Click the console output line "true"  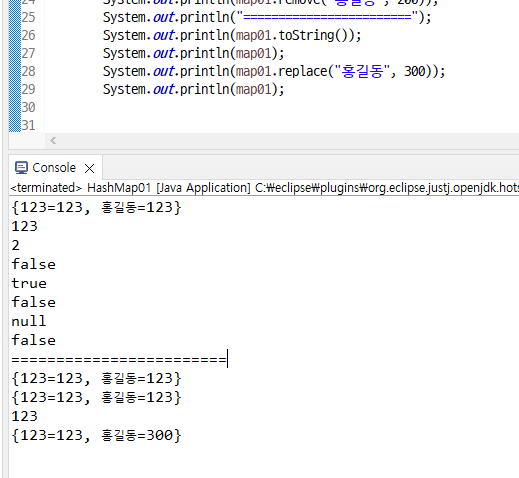click(x=29, y=283)
